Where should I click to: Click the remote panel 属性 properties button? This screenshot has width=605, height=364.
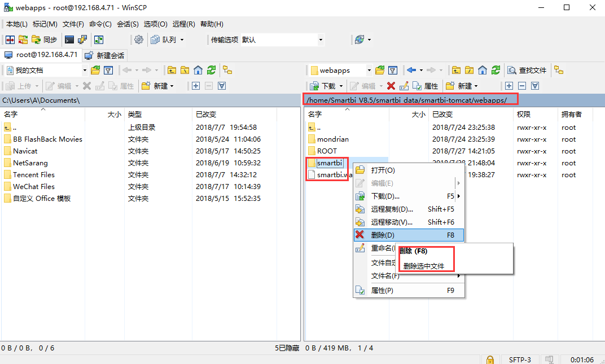[425, 86]
